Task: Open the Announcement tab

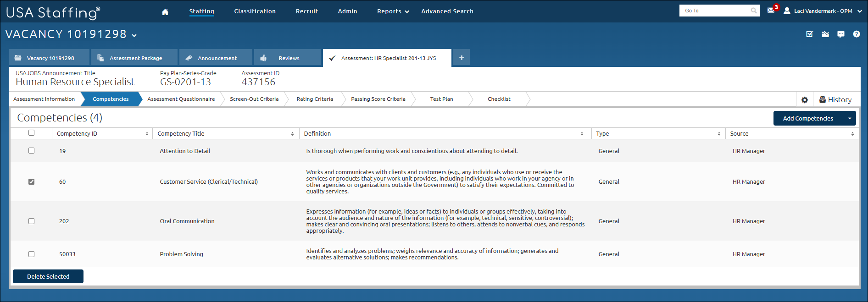Action: pyautogui.click(x=216, y=58)
